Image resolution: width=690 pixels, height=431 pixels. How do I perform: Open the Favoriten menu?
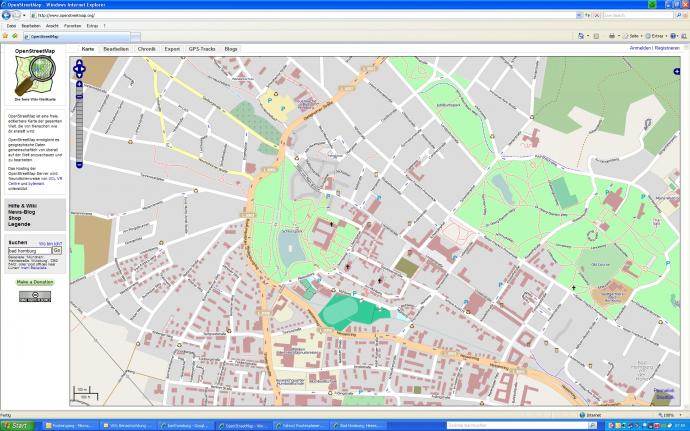[72, 25]
